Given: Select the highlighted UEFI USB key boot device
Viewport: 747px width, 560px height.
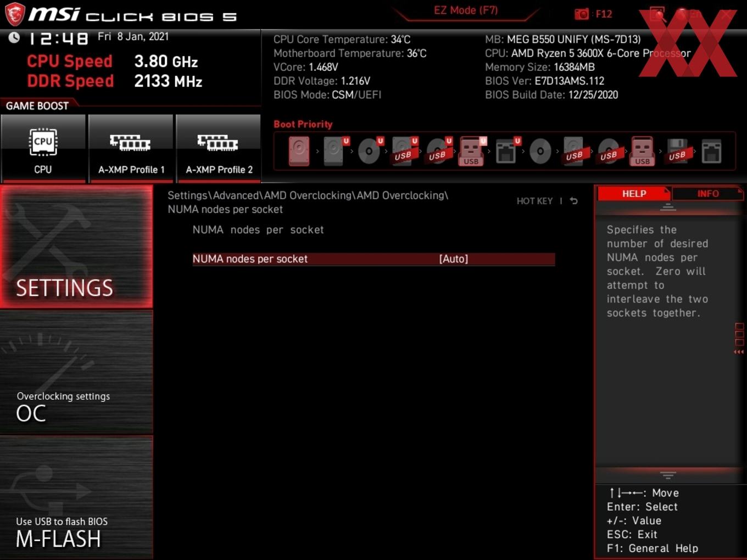Looking at the screenshot, I should [472, 151].
